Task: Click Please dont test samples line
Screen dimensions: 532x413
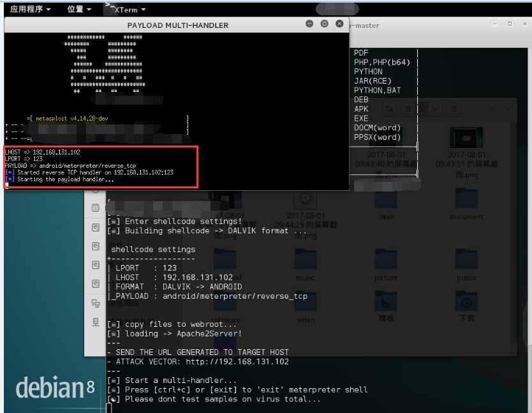Action: coord(214,399)
